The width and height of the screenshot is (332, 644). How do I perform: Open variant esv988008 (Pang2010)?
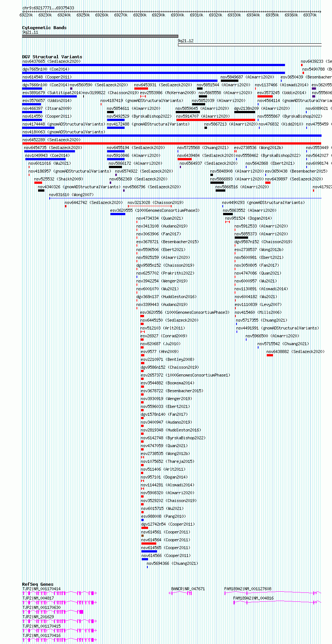tap(163, 516)
